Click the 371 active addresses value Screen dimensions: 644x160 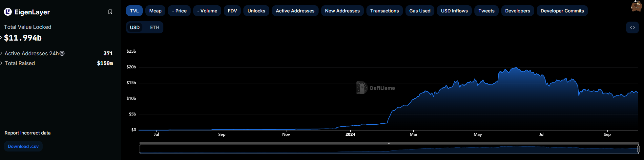pyautogui.click(x=108, y=53)
